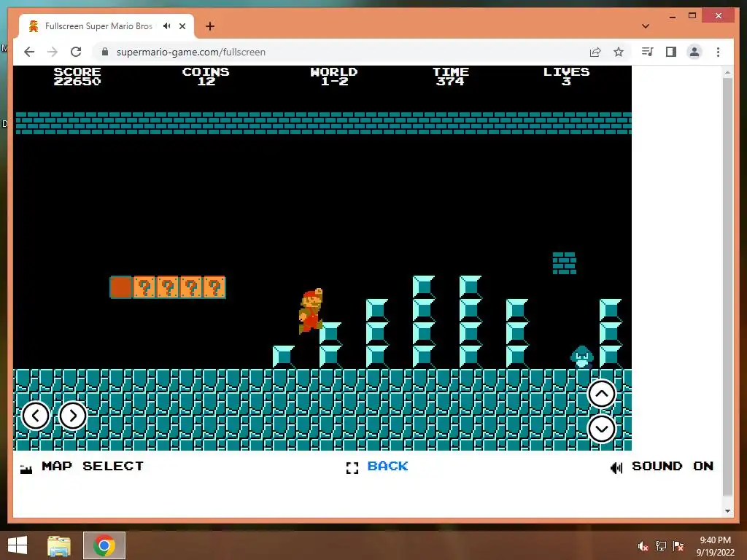
Task: Expand the tab search chevron
Action: [x=646, y=26]
